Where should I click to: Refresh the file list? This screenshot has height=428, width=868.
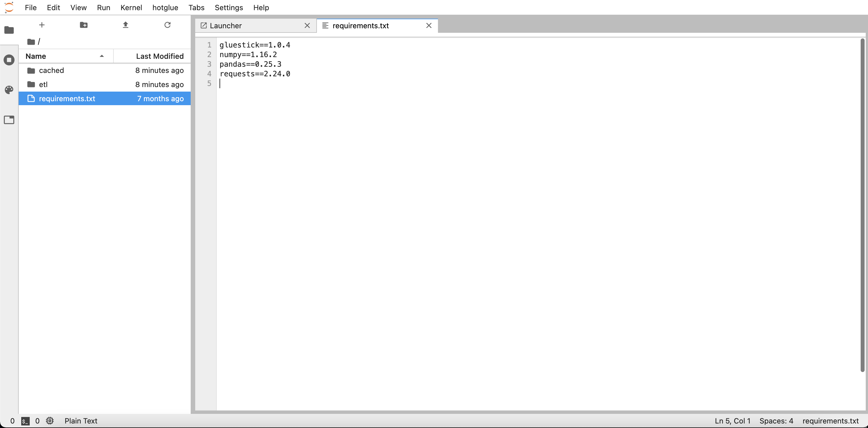167,25
